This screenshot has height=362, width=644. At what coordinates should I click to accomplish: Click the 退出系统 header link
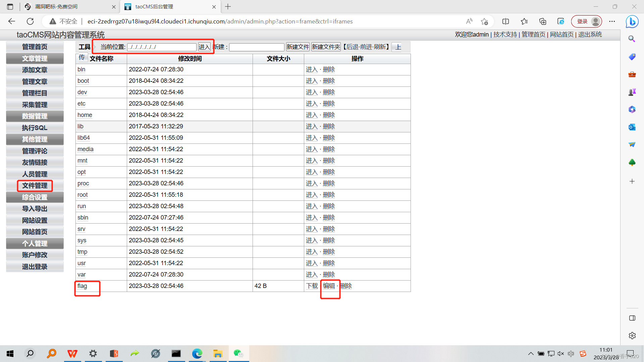(x=590, y=35)
